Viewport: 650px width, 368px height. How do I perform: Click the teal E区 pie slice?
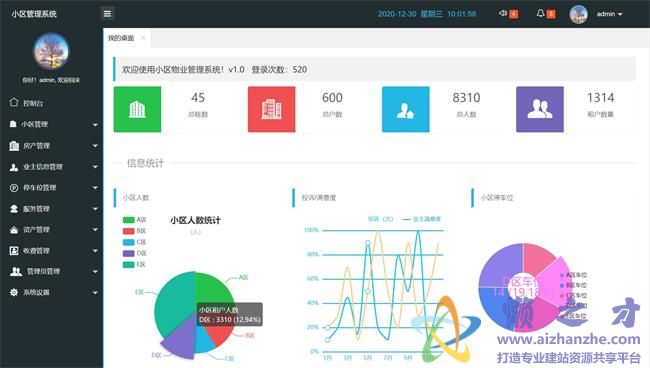click(x=174, y=305)
